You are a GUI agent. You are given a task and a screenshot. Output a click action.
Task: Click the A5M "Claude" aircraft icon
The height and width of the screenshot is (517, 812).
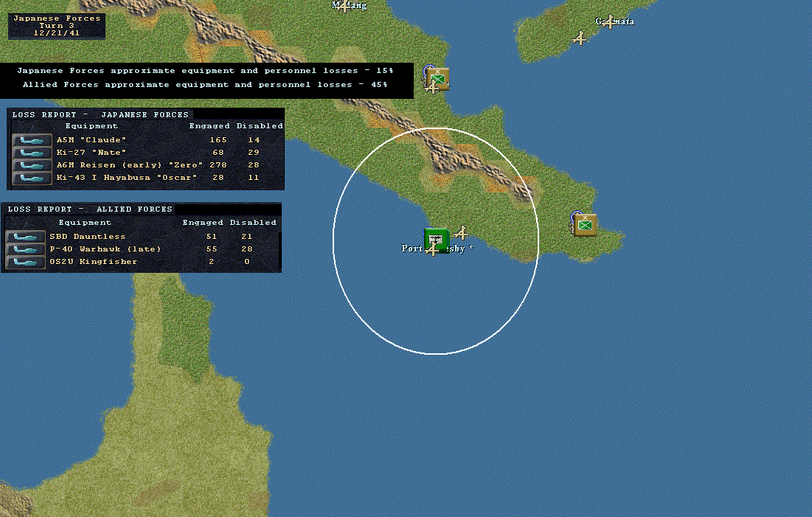[32, 140]
